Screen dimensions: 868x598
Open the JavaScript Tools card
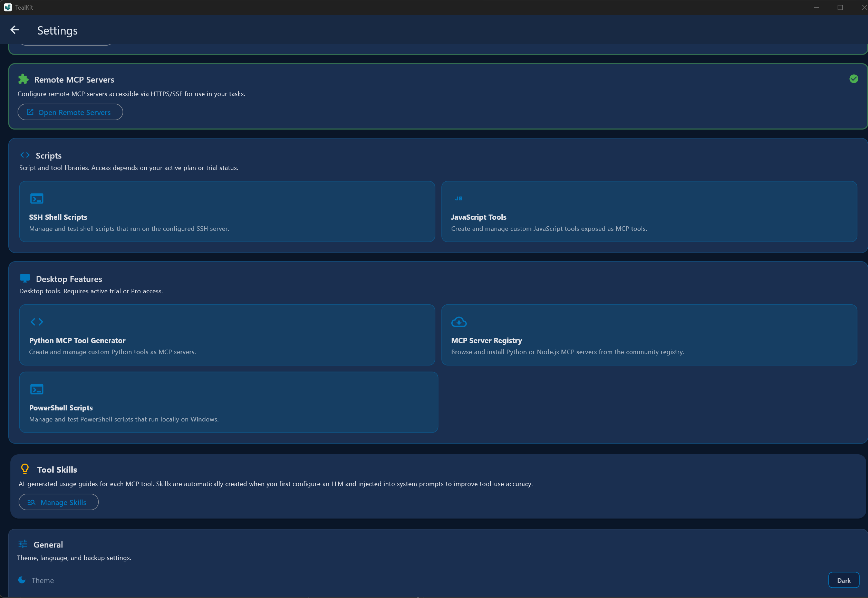point(649,212)
